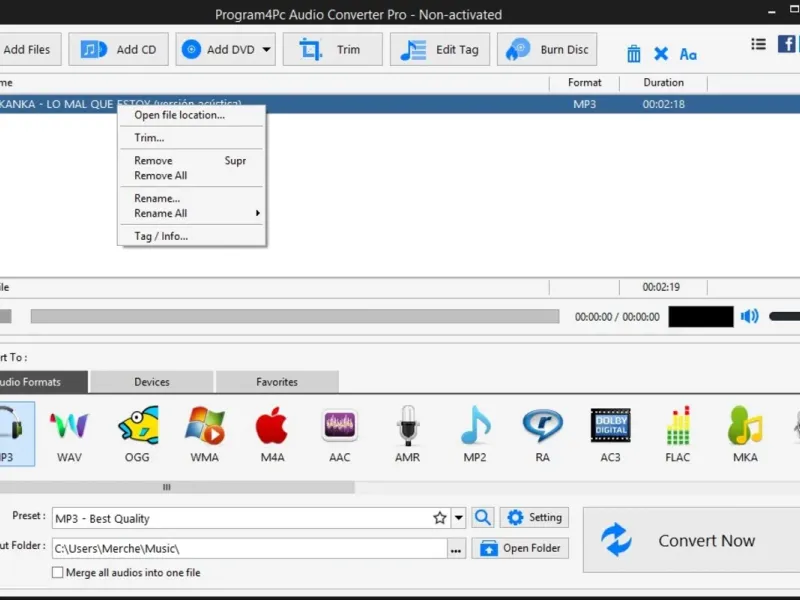Mute audio with the speaker icon
The width and height of the screenshot is (800, 600).
(x=749, y=316)
